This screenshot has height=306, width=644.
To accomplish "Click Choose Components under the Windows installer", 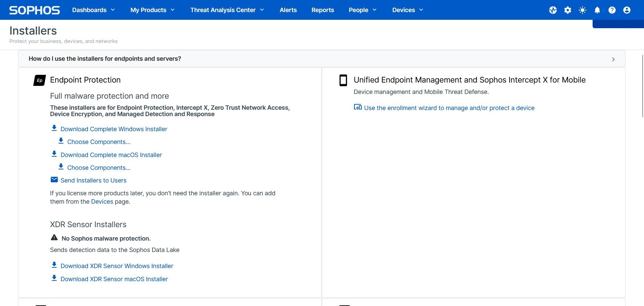I will click(99, 142).
